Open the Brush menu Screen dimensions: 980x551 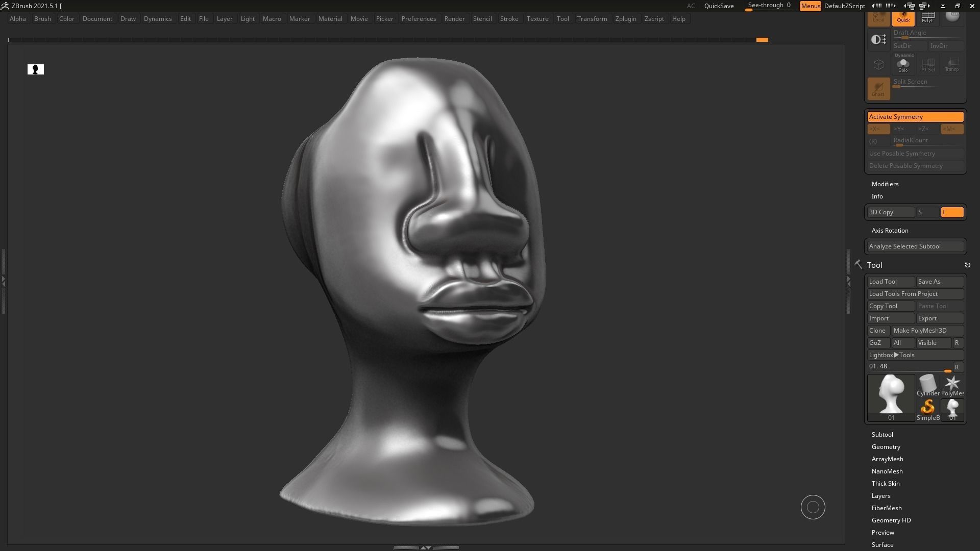[42, 19]
